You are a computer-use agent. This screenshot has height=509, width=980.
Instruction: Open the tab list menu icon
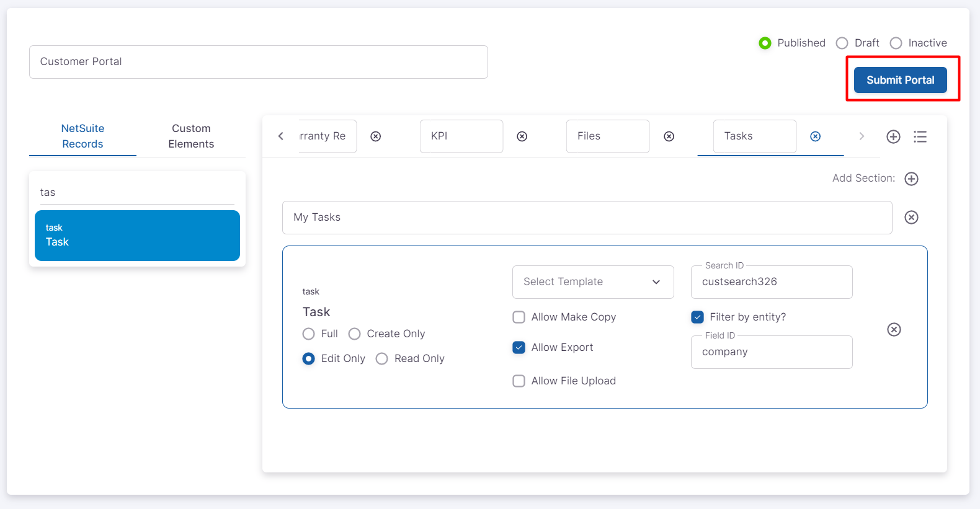coord(920,136)
